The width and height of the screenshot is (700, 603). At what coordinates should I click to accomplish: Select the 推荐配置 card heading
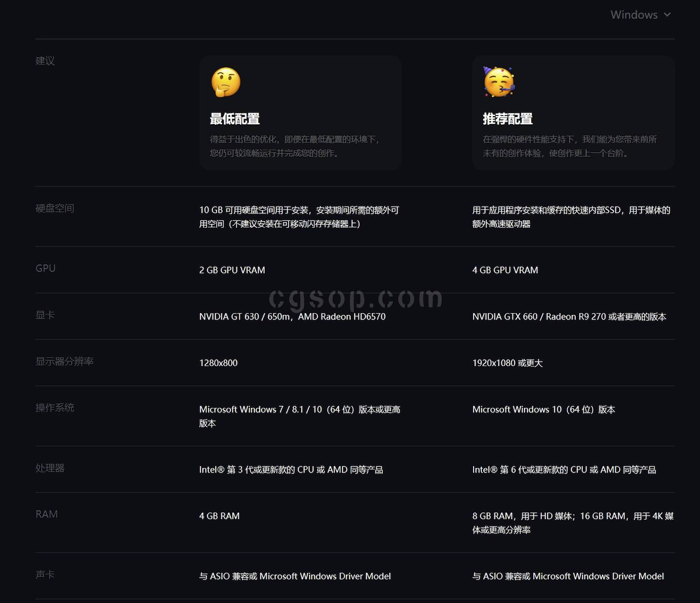coord(508,119)
